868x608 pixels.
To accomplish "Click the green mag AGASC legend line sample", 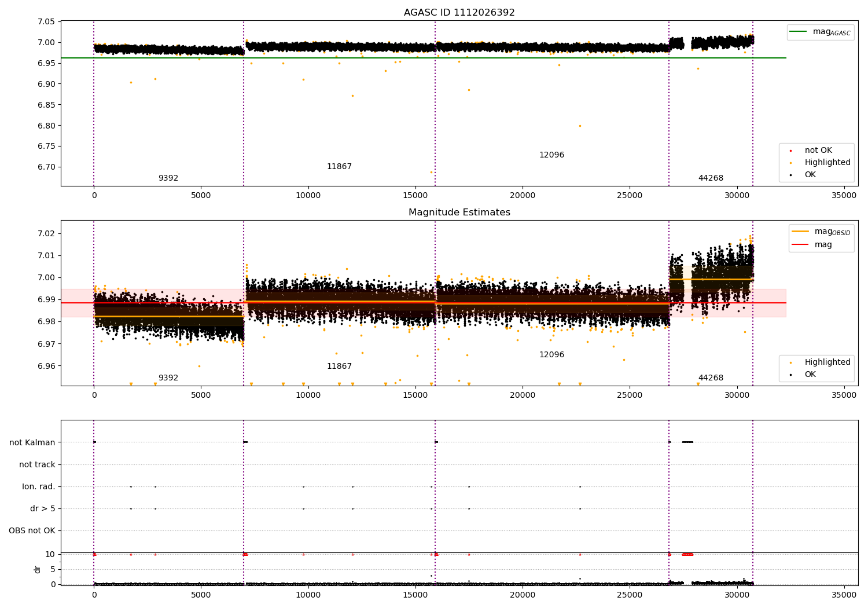I will pos(799,32).
